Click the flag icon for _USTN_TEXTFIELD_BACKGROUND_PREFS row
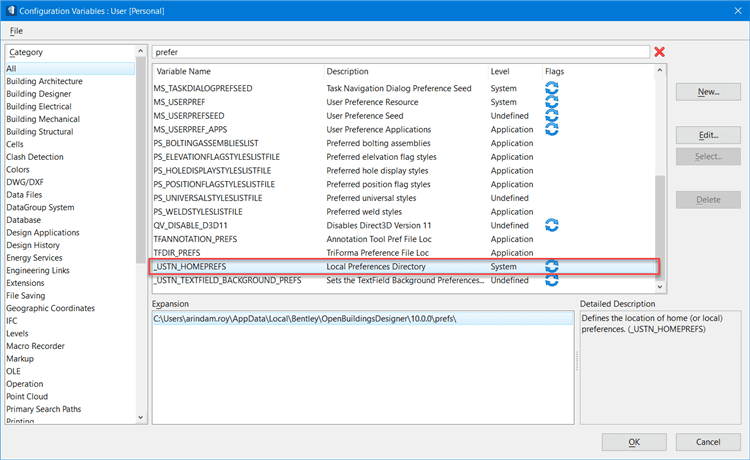The height and width of the screenshot is (460, 750). coord(551,281)
